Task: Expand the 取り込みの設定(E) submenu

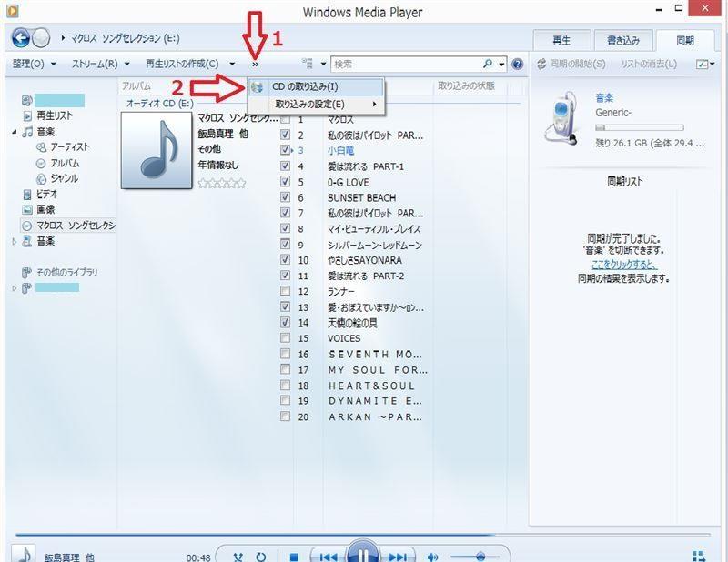Action: pos(316,104)
